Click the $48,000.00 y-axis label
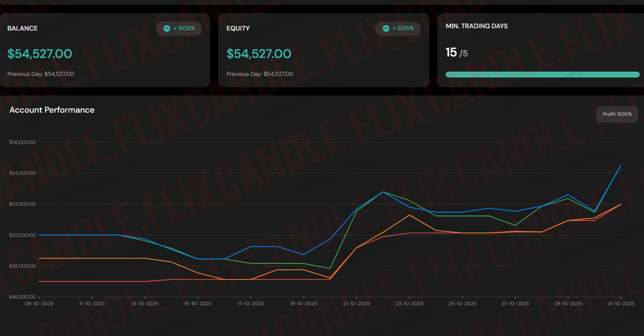 click(x=22, y=266)
